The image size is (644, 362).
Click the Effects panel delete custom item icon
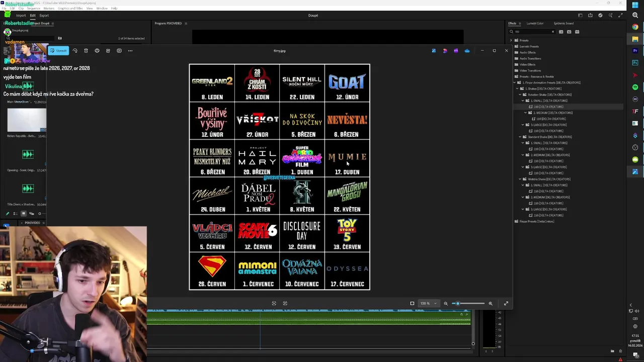pyautogui.click(x=620, y=351)
